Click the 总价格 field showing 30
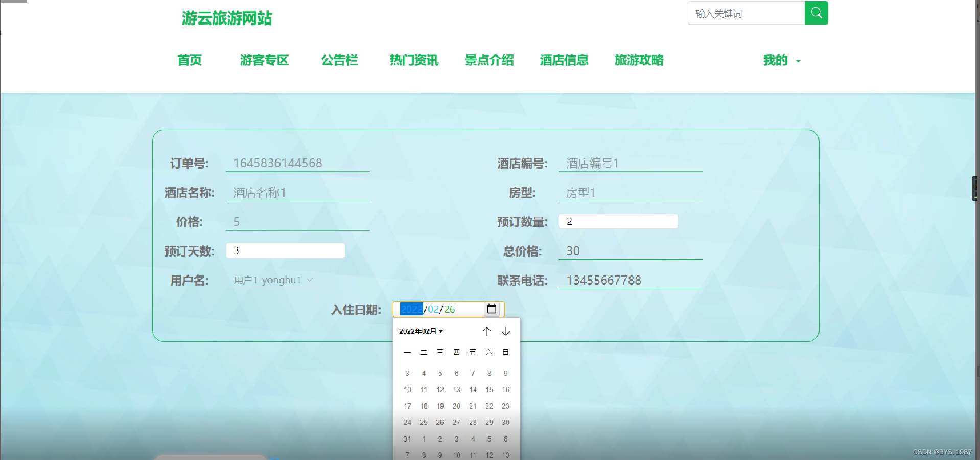The height and width of the screenshot is (460, 980). point(631,251)
